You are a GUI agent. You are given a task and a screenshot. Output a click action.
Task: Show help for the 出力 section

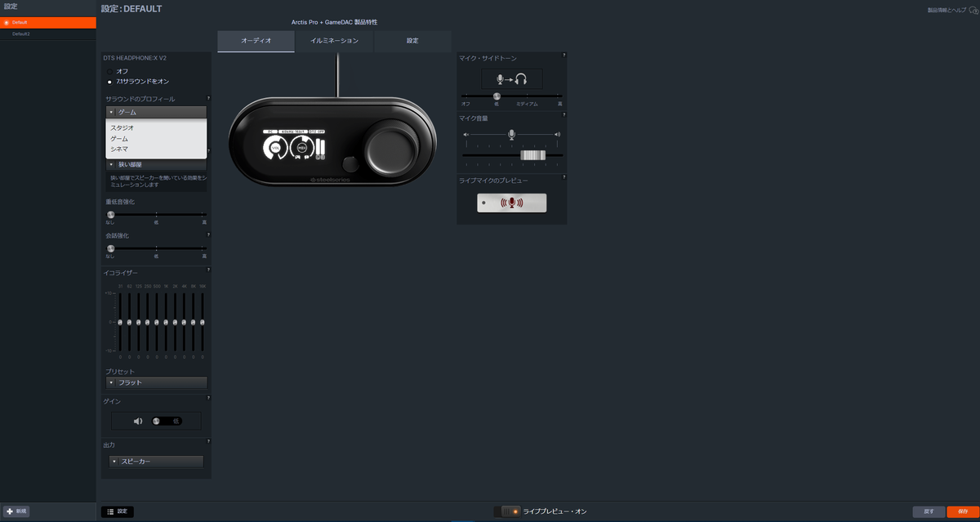[x=208, y=441]
